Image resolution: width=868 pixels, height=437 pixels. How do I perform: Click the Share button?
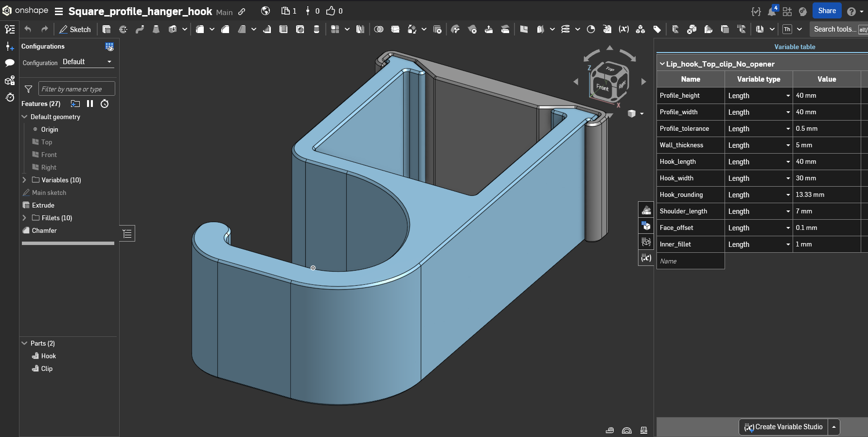coord(827,11)
